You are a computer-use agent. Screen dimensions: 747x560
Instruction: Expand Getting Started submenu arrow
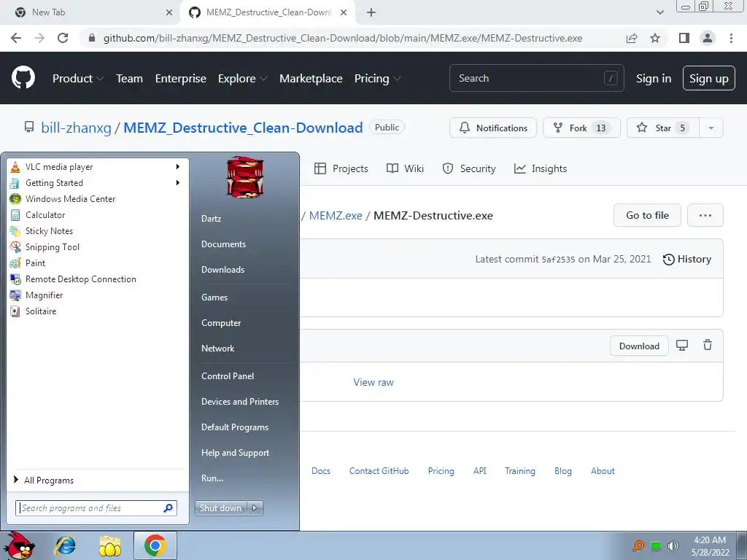tap(178, 183)
